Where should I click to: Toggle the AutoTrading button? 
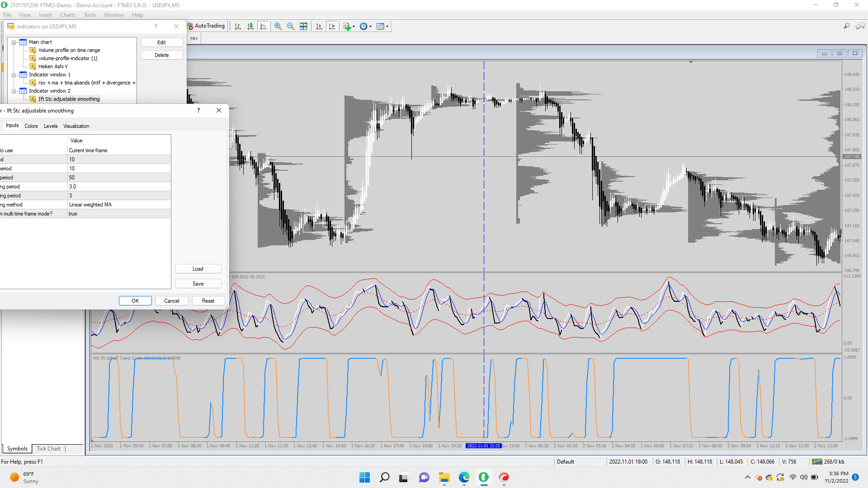point(206,26)
